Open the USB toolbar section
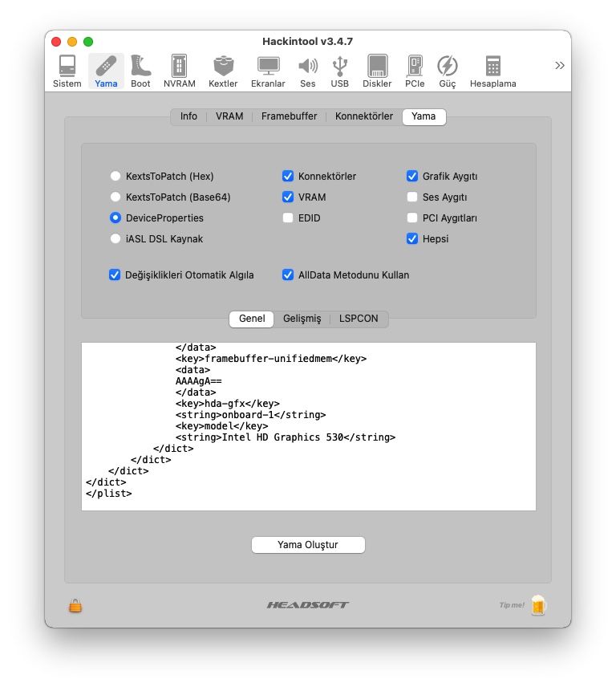This screenshot has height=687, width=616. 340,71
